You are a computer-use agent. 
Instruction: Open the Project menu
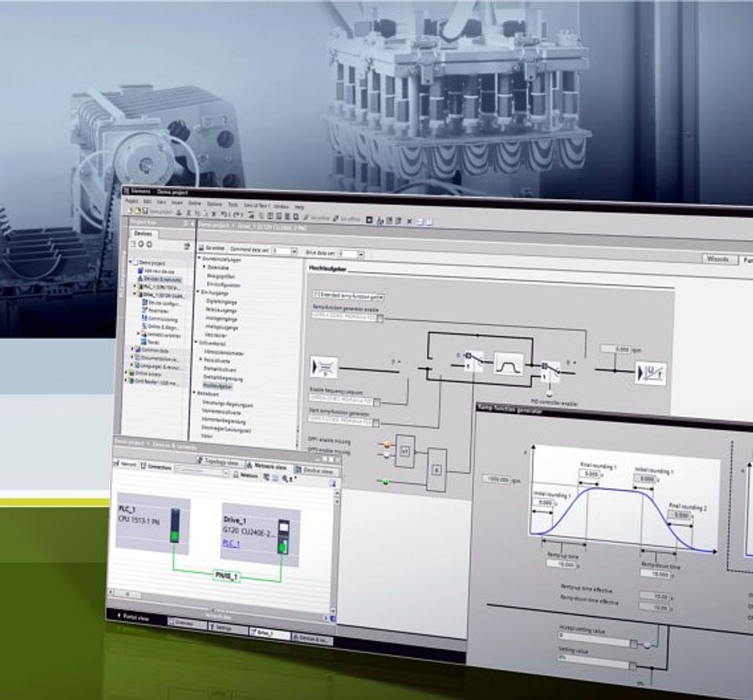point(132,202)
